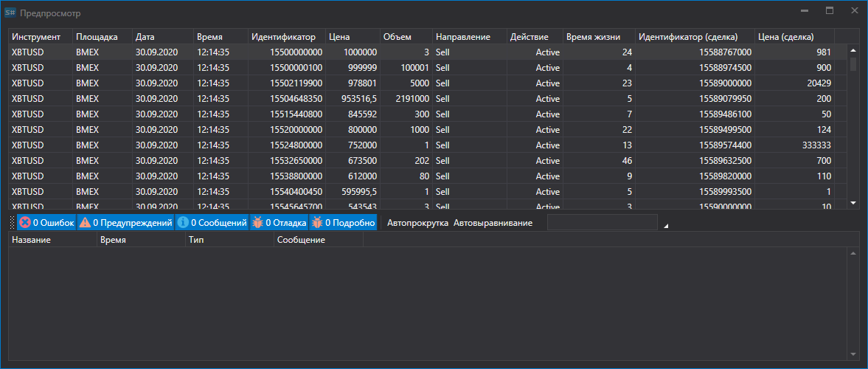Toggle the 0 Предупреждений warnings filter
This screenshot has width=868, height=369.
click(125, 223)
